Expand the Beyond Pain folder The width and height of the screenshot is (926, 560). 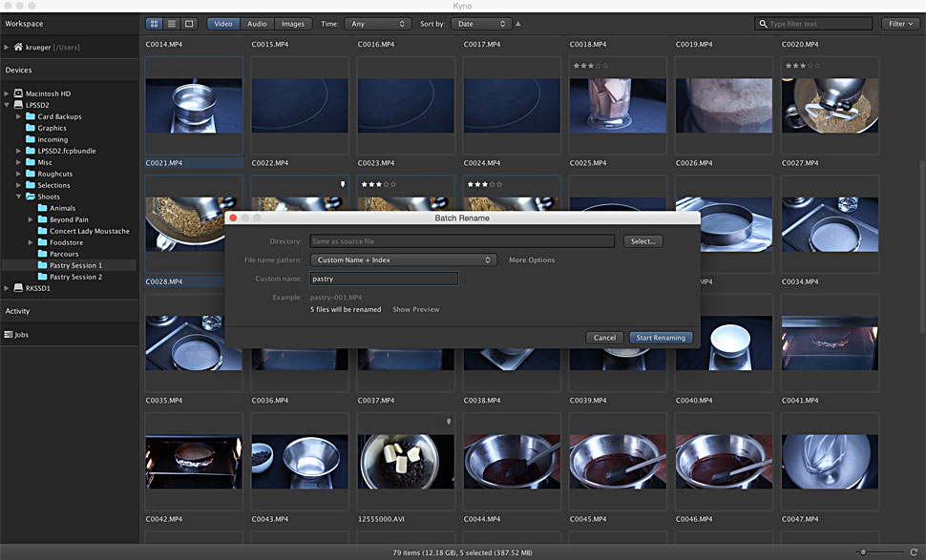pyautogui.click(x=31, y=219)
